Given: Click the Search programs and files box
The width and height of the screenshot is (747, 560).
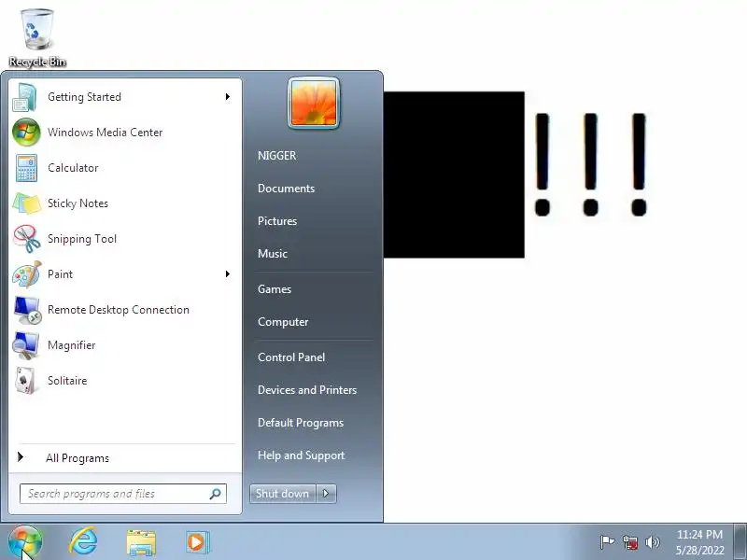Looking at the screenshot, I should [123, 494].
